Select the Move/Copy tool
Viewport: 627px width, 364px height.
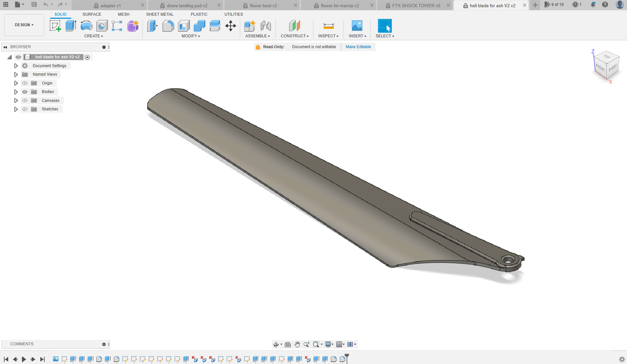231,26
